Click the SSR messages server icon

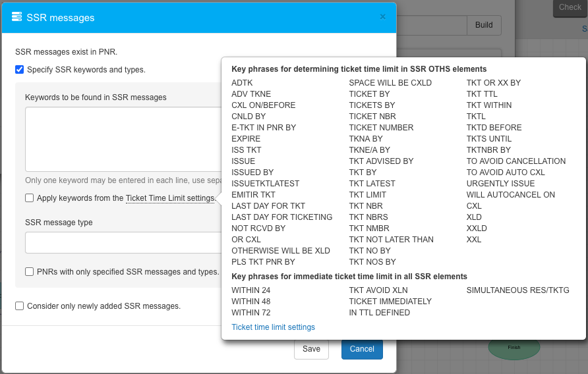[16, 18]
